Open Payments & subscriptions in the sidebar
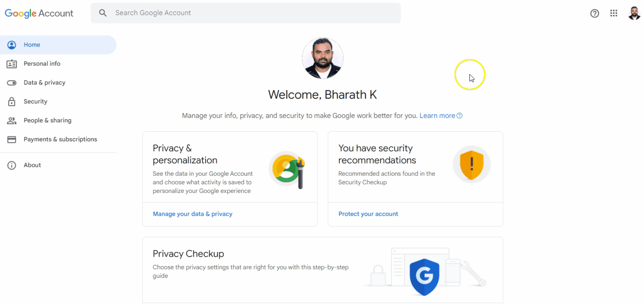 point(58,140)
